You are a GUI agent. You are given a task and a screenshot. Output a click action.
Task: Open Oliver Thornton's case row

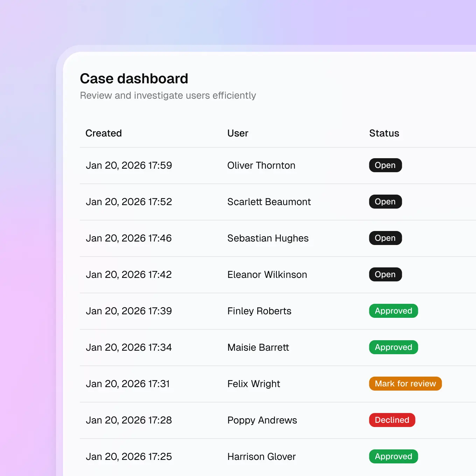point(261,166)
